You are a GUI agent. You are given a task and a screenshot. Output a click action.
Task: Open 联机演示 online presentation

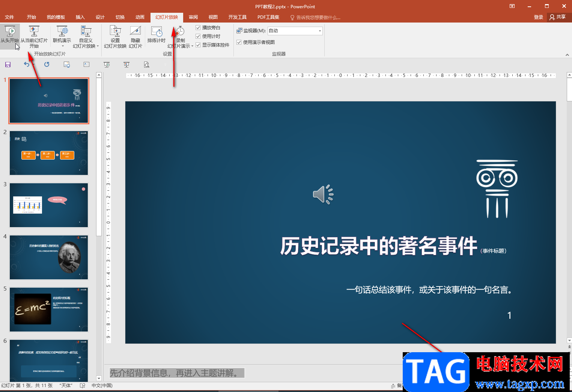62,35
